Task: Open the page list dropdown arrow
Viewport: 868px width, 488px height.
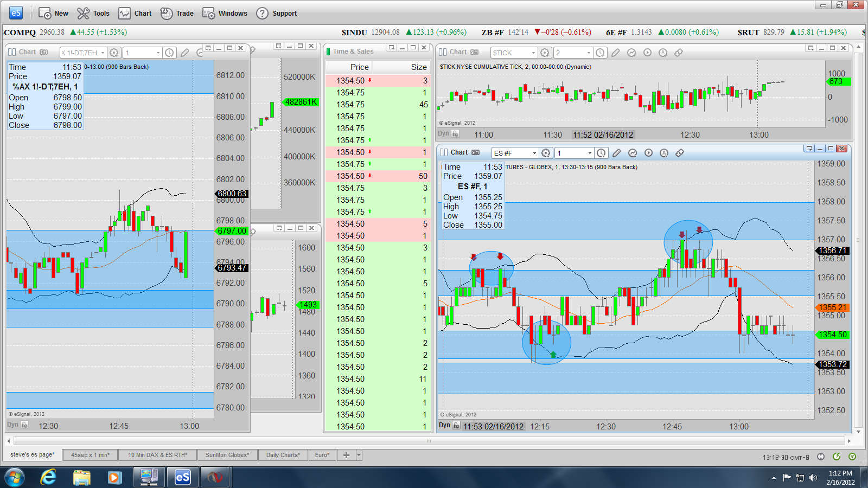Action: pos(359,455)
